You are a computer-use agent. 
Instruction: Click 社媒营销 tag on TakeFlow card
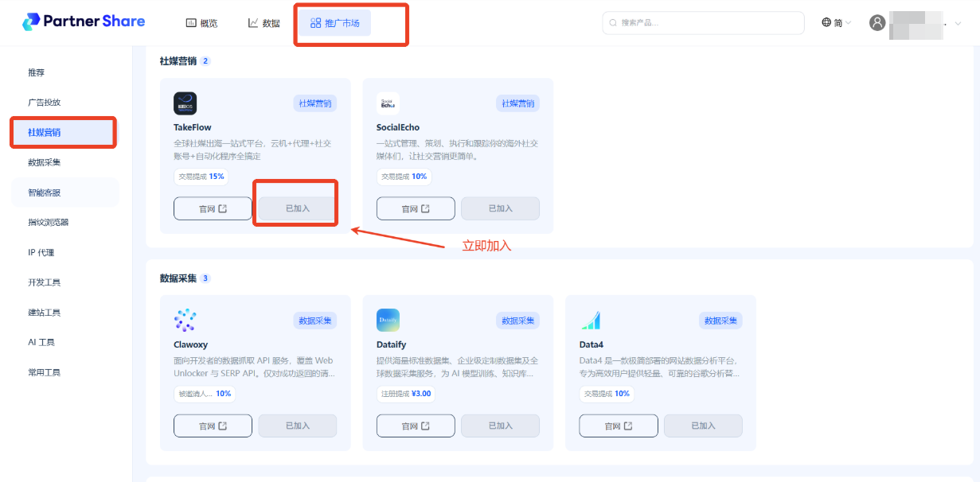point(315,103)
